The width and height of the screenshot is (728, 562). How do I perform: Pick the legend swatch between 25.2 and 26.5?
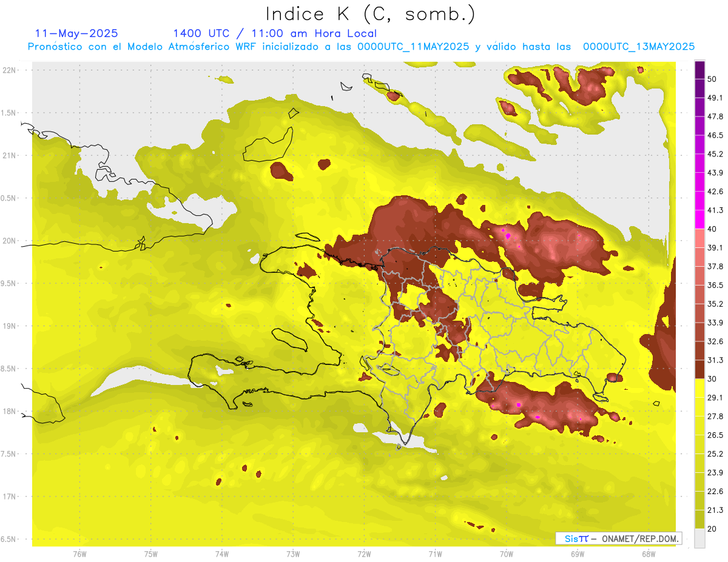click(x=699, y=444)
